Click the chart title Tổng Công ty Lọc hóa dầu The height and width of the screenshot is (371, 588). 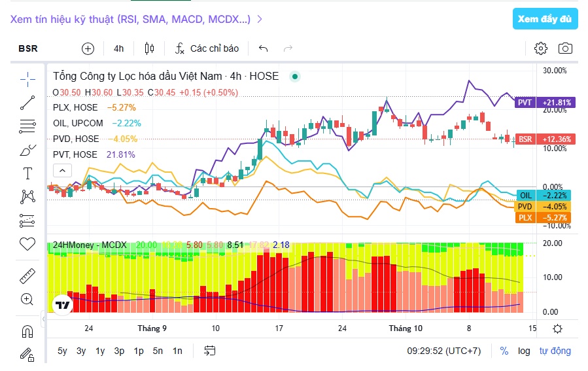tap(137, 76)
